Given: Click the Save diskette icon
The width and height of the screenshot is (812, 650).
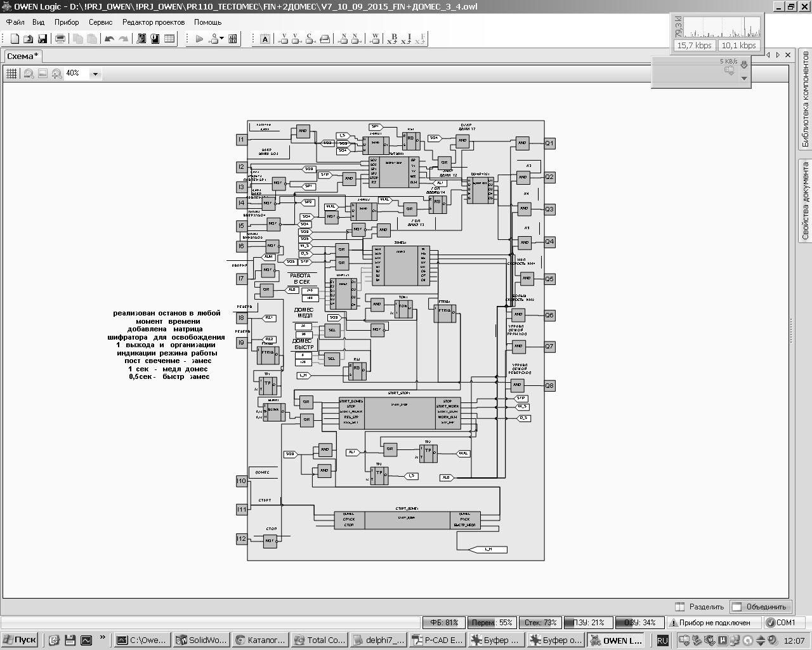Looking at the screenshot, I should point(43,39).
